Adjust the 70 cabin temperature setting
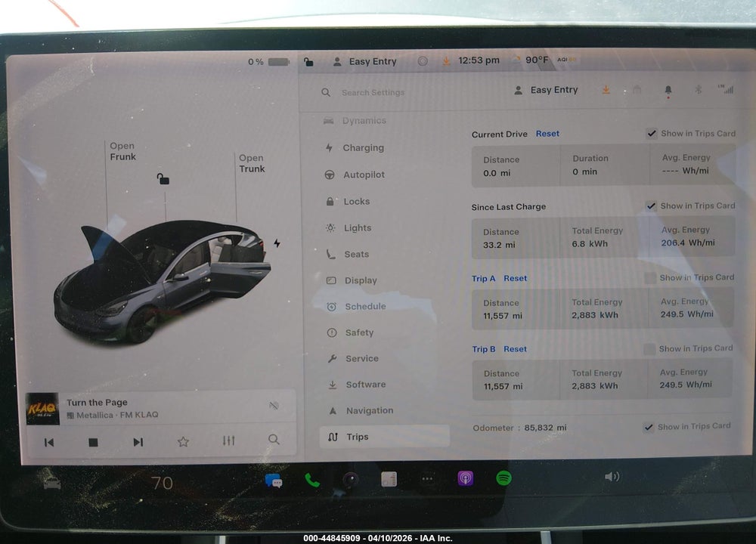 click(162, 483)
